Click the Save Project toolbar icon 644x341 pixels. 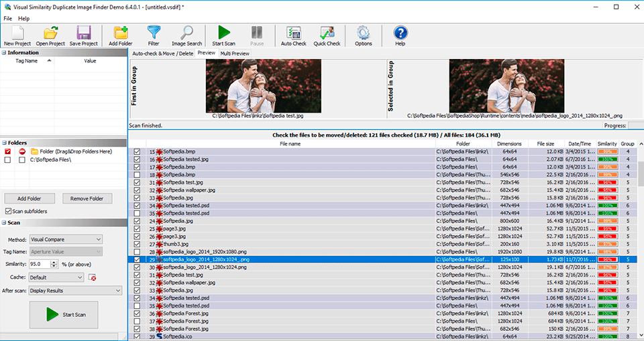84,33
